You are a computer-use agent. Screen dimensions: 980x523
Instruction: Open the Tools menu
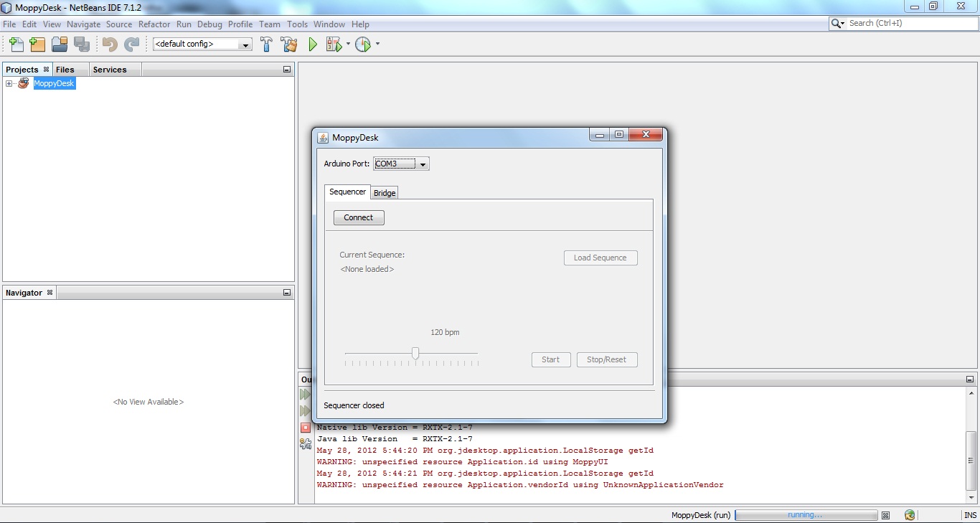pyautogui.click(x=297, y=24)
